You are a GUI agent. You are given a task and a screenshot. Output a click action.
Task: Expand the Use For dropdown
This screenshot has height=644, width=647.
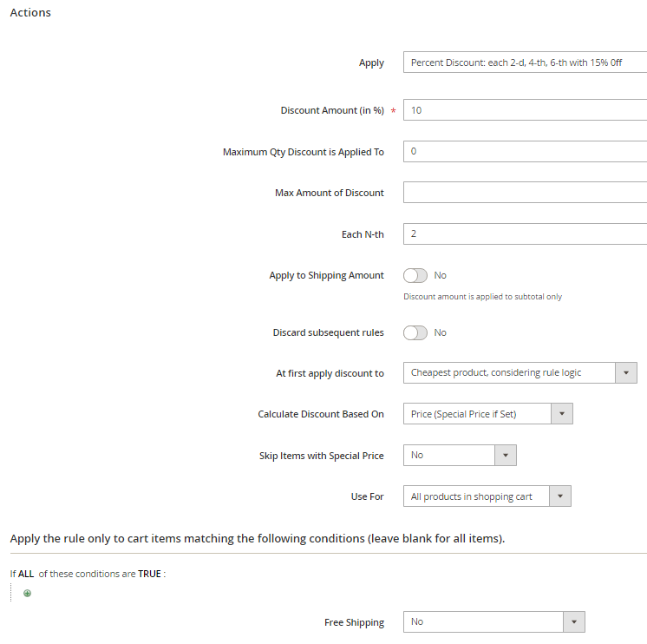click(487, 496)
